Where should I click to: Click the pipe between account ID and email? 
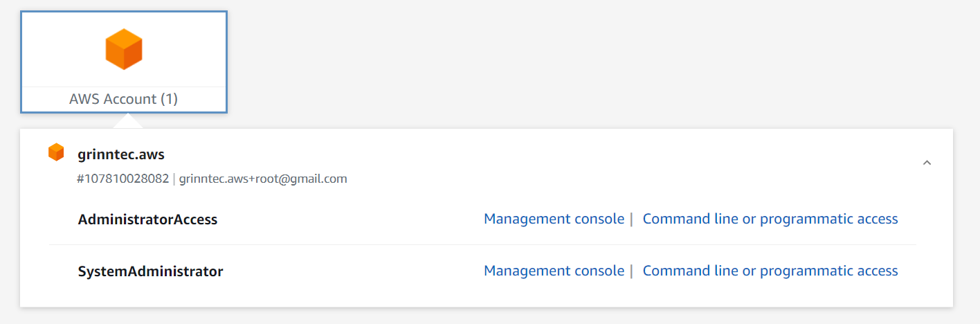pos(174,179)
